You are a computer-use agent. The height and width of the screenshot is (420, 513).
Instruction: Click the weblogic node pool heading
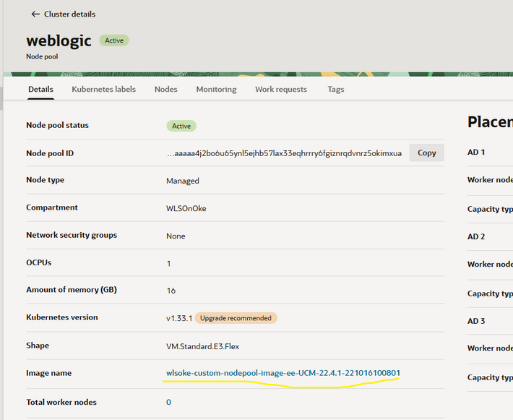point(59,41)
